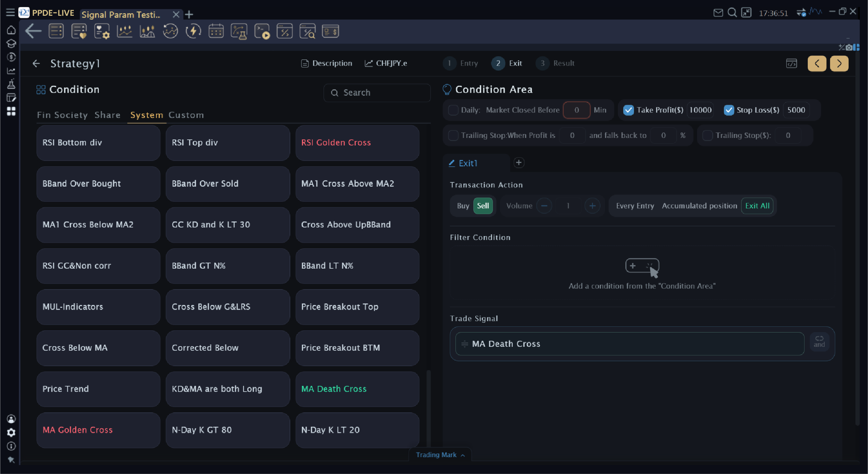Switch to Fin Society tab
Viewport: 868px width, 474px height.
[62, 115]
